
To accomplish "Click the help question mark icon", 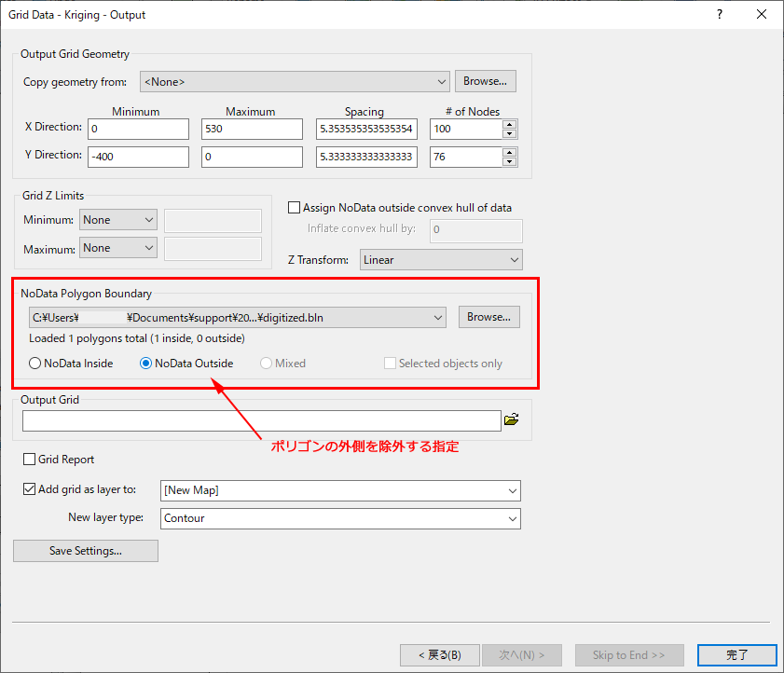I will tap(720, 15).
